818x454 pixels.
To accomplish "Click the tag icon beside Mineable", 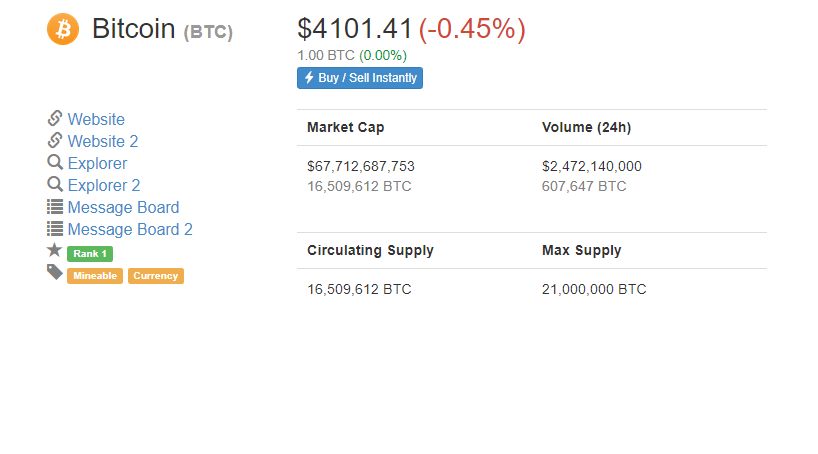I will [55, 272].
